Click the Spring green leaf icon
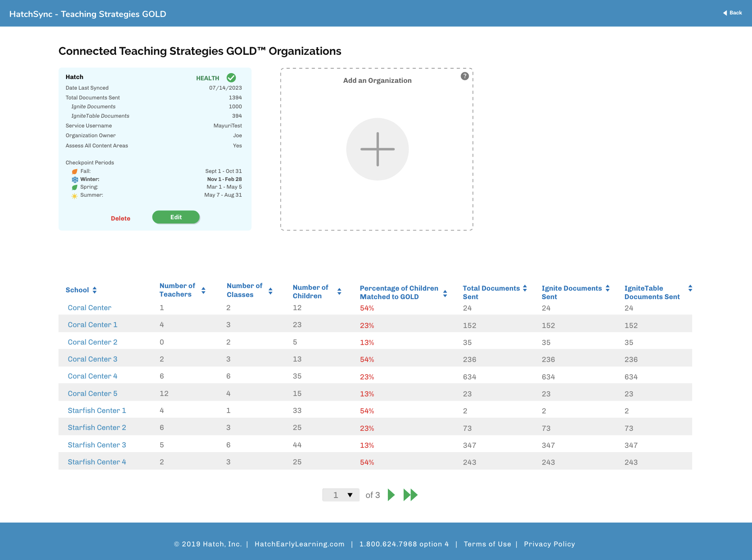 point(75,187)
